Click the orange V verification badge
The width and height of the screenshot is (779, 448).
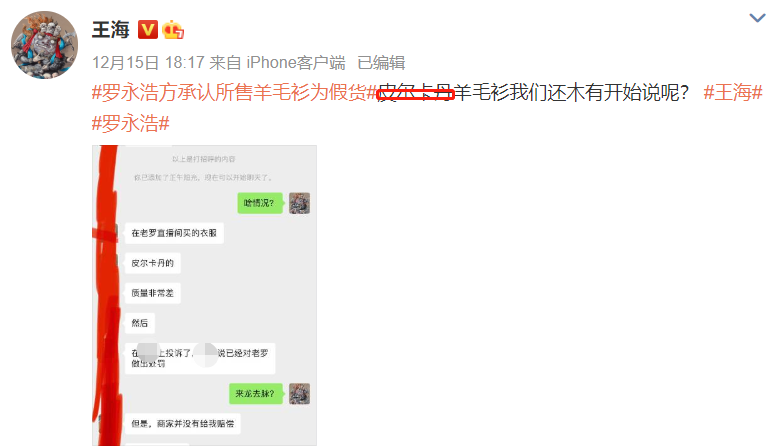tap(148, 30)
